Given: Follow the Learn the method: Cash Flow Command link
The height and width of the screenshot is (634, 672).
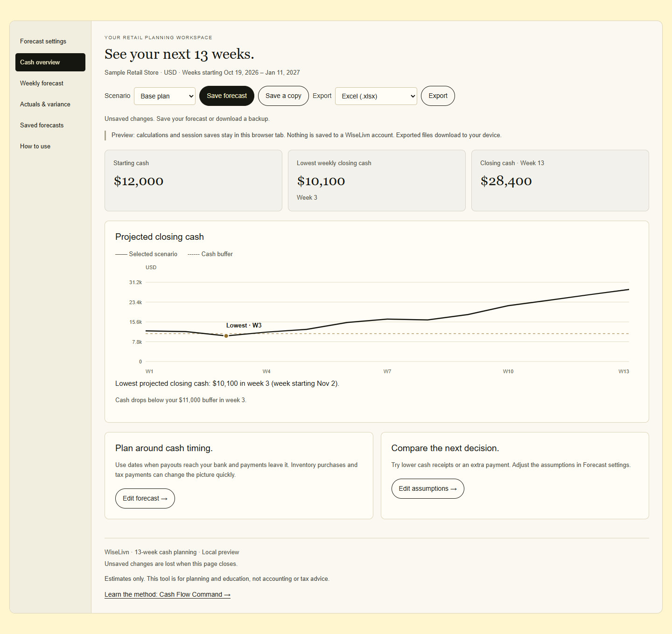Looking at the screenshot, I should click(x=168, y=594).
